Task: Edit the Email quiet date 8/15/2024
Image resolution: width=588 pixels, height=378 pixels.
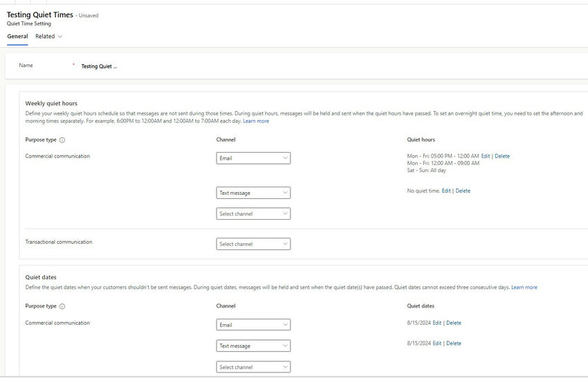Action: tap(437, 323)
